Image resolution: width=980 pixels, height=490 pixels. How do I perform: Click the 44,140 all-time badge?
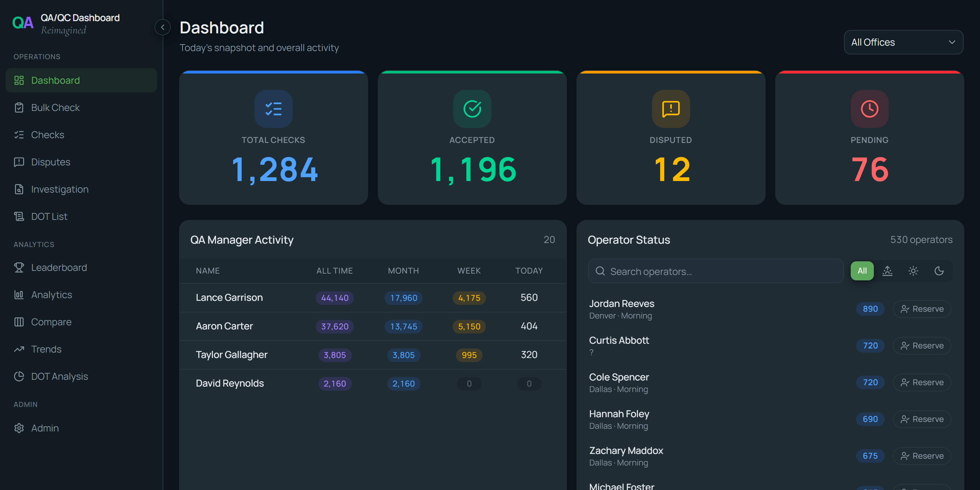(334, 298)
